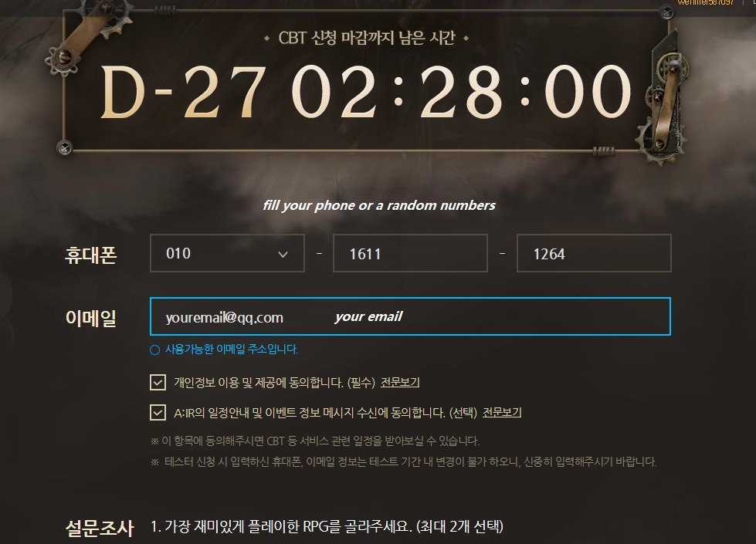This screenshot has width=756, height=544.
Task: Focus the phone field containing 1611
Action: [410, 253]
